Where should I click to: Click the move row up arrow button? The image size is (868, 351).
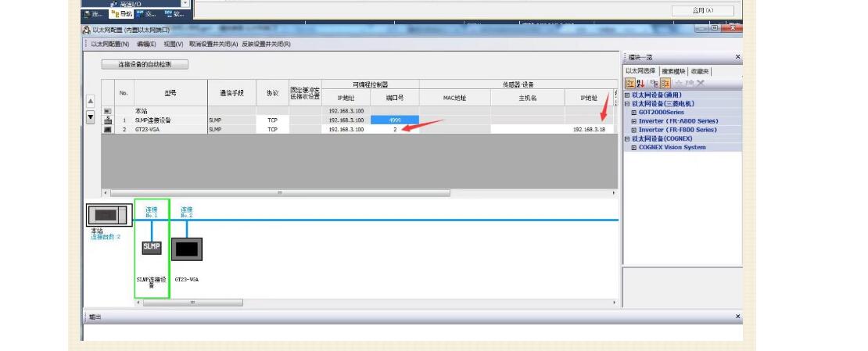pos(90,102)
